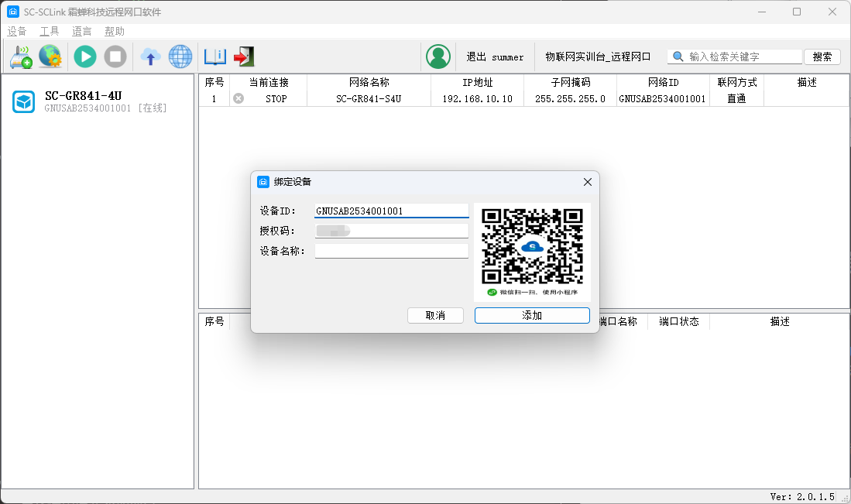Open the help manual book icon
This screenshot has height=504, width=851.
click(214, 57)
